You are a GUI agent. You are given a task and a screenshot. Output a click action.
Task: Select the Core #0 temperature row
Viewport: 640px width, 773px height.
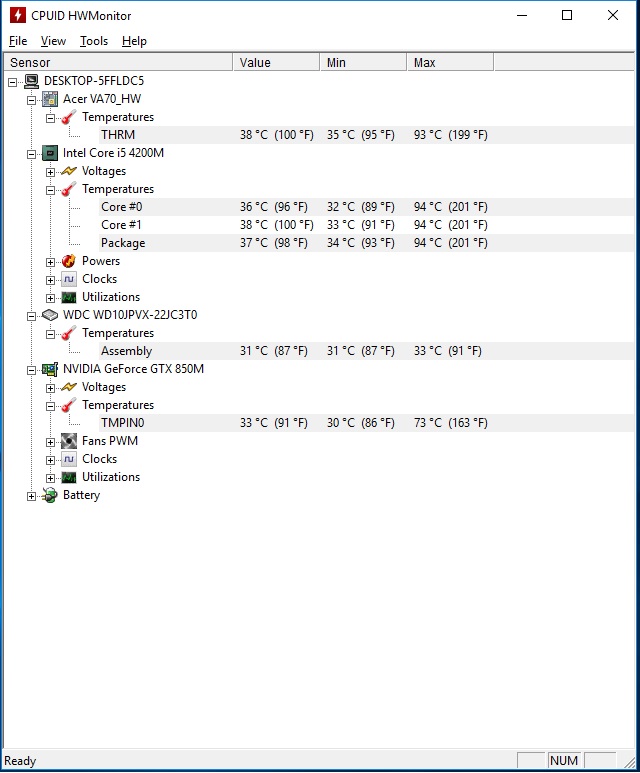coord(366,207)
